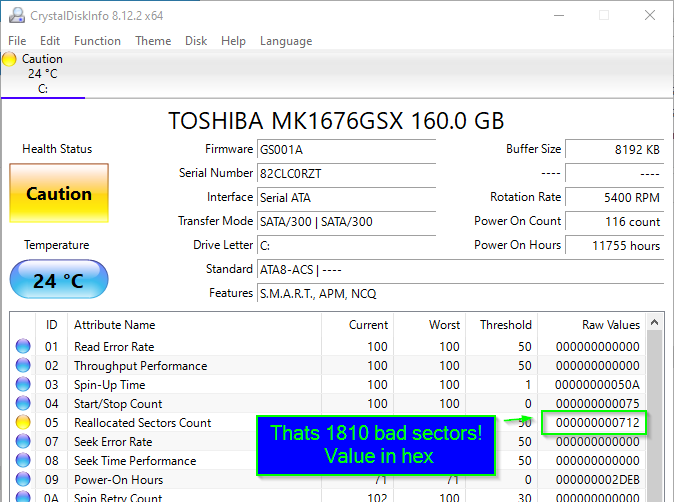Screen dimensions: 674x502
Task: Click the Interface field Serial ATA
Action: (346, 198)
